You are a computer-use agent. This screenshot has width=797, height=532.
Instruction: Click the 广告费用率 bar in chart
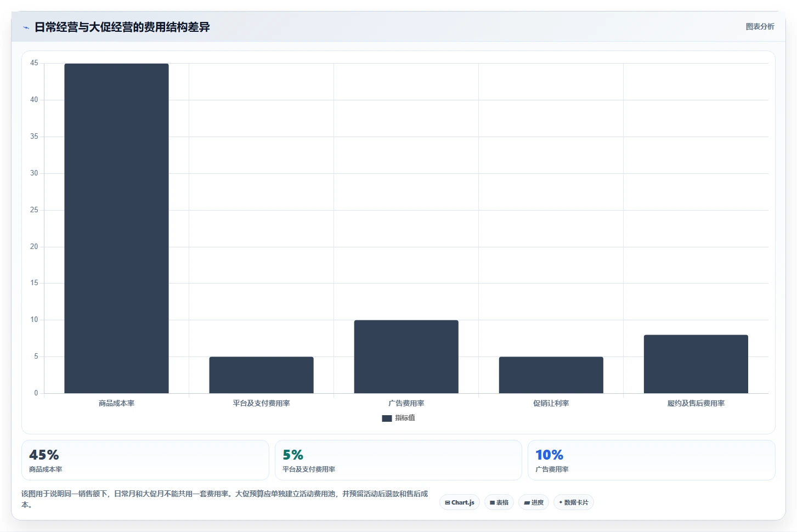coord(406,356)
